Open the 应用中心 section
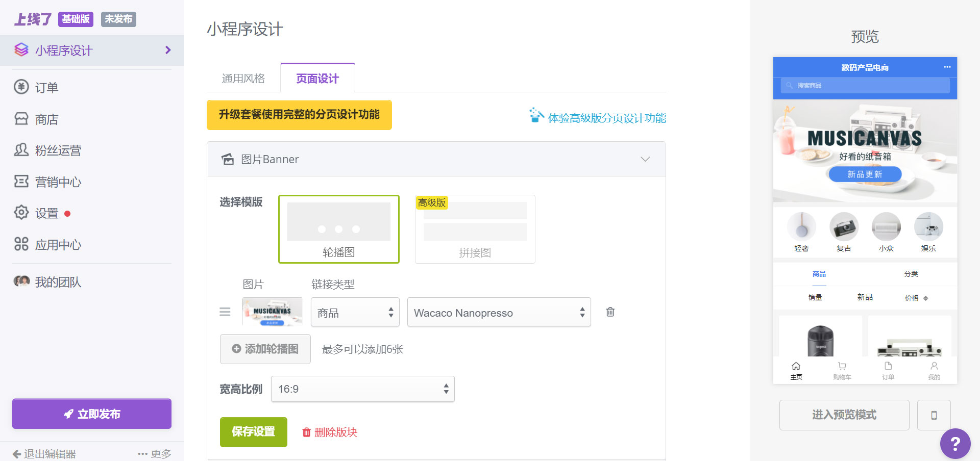980x461 pixels. click(58, 244)
